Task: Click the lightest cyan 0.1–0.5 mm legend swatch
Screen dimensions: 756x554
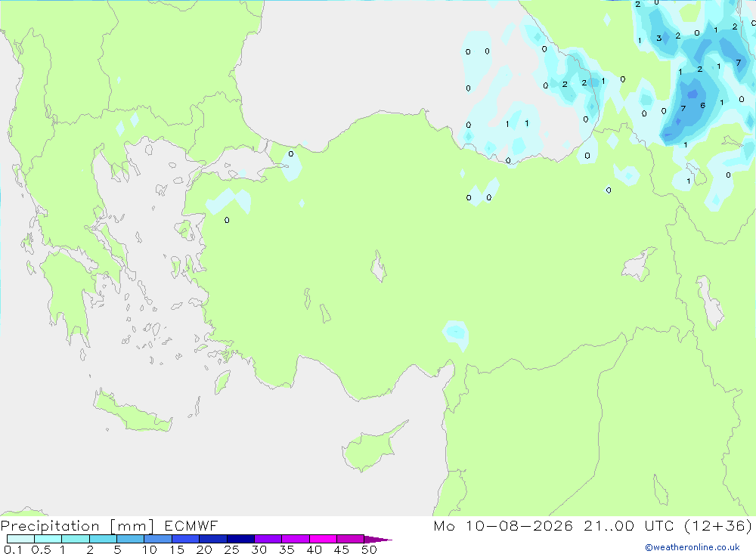Action: [x=20, y=539]
